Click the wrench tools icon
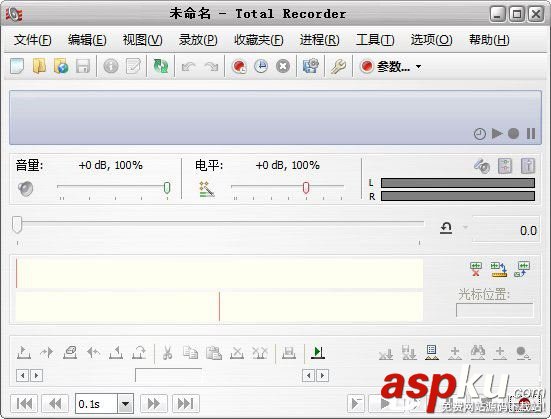The height and width of the screenshot is (419, 551). [338, 66]
